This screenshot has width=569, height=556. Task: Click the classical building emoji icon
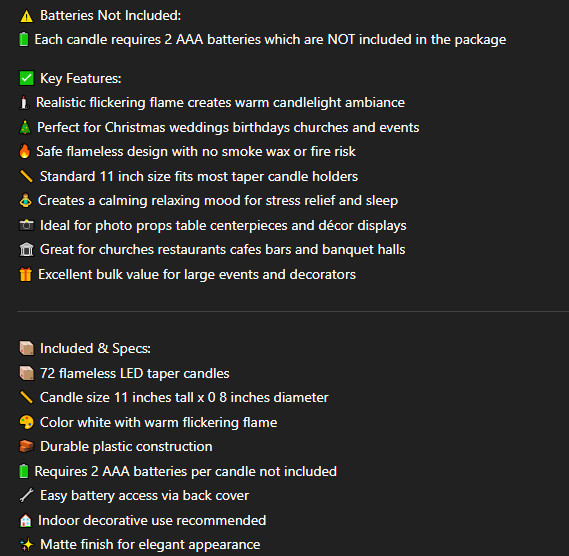[x=26, y=250]
